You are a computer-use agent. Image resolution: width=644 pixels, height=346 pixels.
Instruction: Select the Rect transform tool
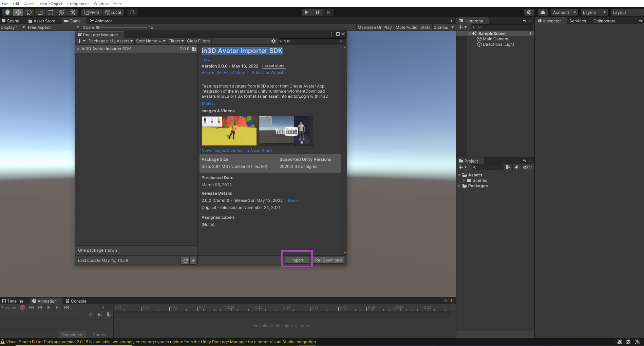click(51, 12)
